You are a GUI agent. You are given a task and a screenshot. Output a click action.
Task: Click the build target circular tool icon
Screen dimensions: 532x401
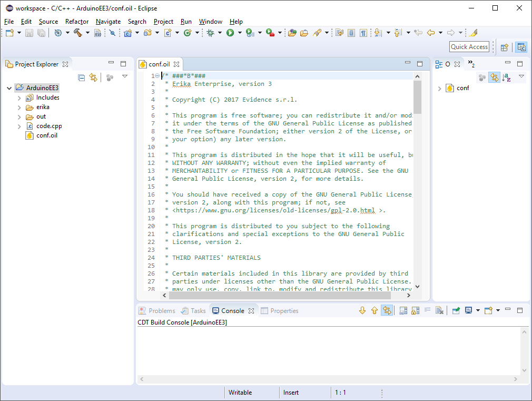coord(58,33)
